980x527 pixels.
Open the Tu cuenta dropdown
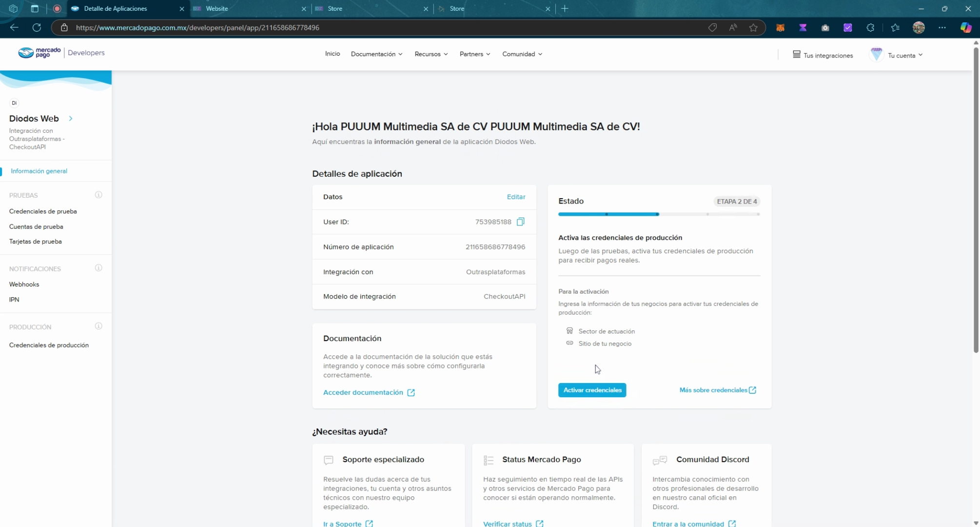[905, 56]
